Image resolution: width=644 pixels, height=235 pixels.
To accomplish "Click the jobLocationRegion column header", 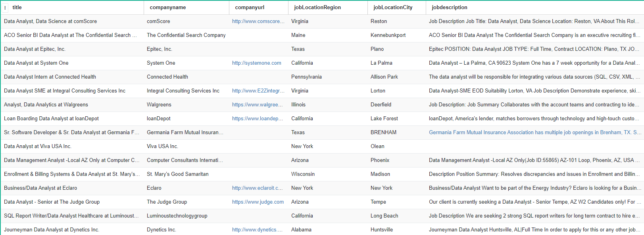I will click(317, 8).
